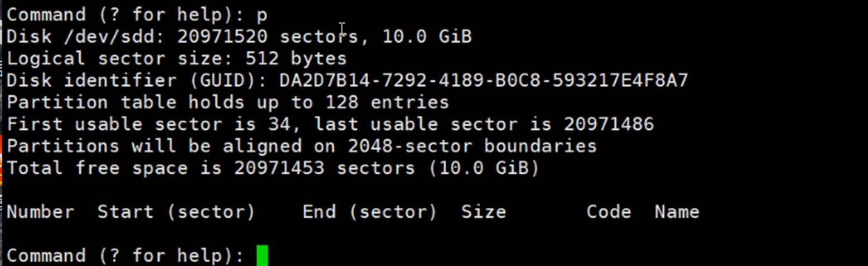The height and width of the screenshot is (266, 868).
Task: Click the Code column header
Action: coord(609,212)
